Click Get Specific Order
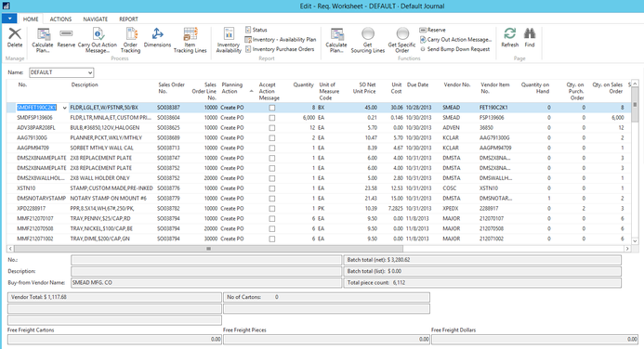Viewport: 644px width, 349px height. point(401,40)
